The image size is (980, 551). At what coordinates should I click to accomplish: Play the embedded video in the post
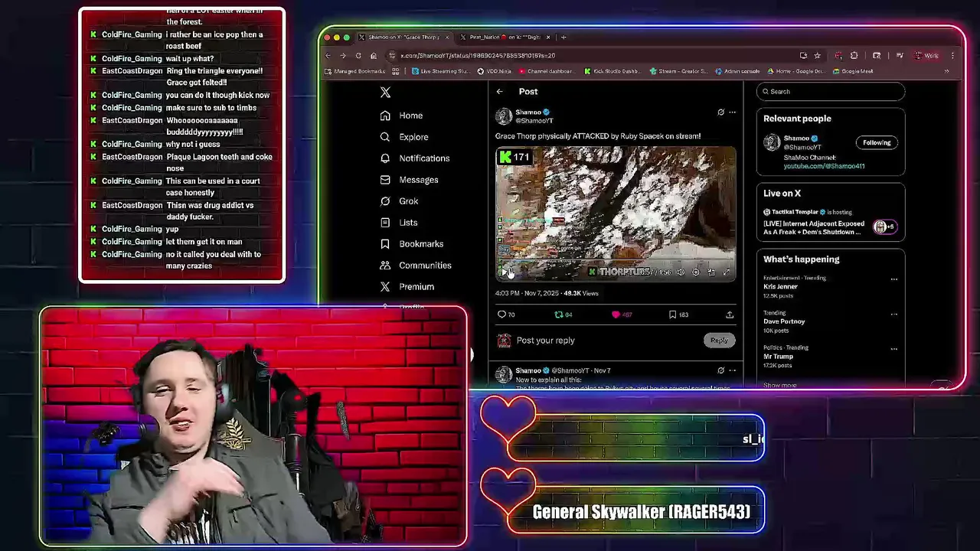click(x=504, y=272)
